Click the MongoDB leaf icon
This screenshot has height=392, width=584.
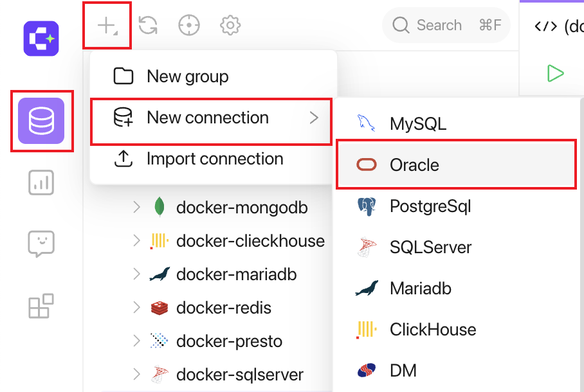160,207
